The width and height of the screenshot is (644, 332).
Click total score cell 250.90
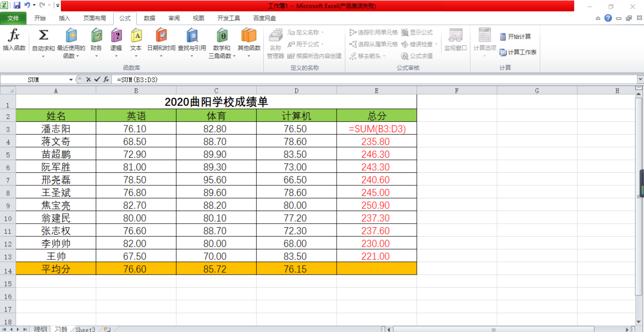(377, 206)
